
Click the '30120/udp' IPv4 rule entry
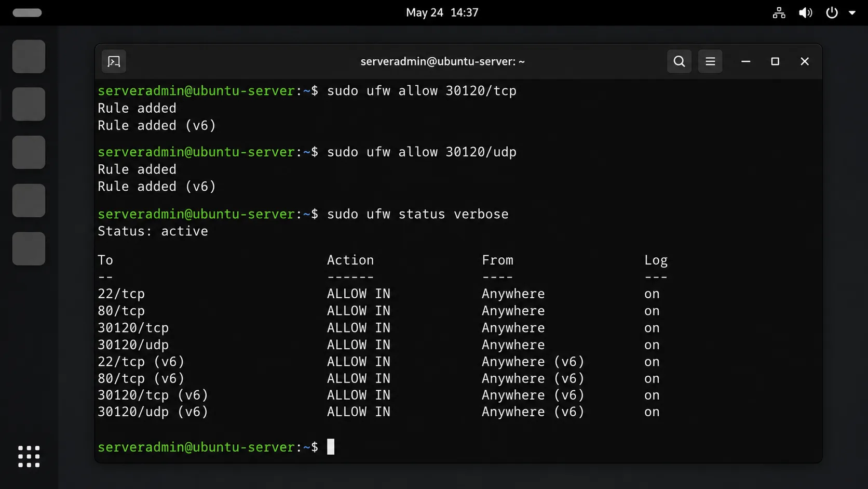(133, 345)
